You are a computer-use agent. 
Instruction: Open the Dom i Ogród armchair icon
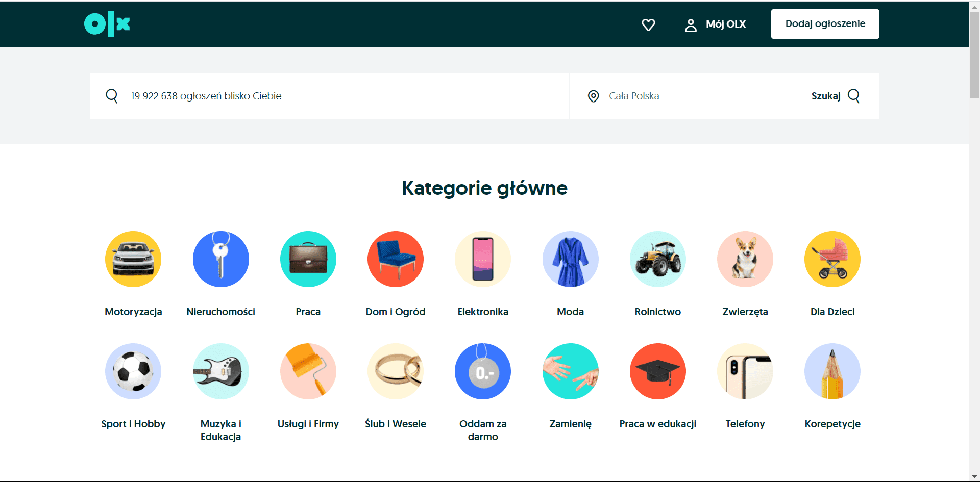click(x=396, y=259)
